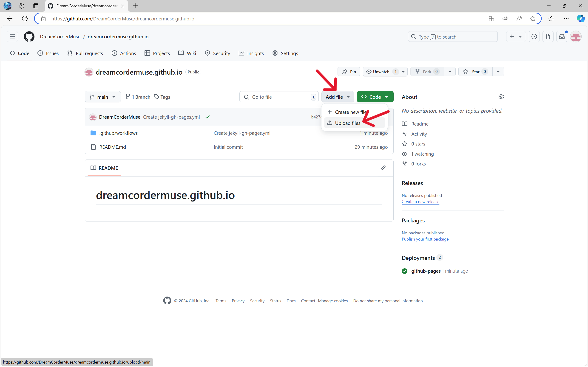The image size is (588, 367).
Task: Open the notifications inbox icon
Action: [x=562, y=37]
